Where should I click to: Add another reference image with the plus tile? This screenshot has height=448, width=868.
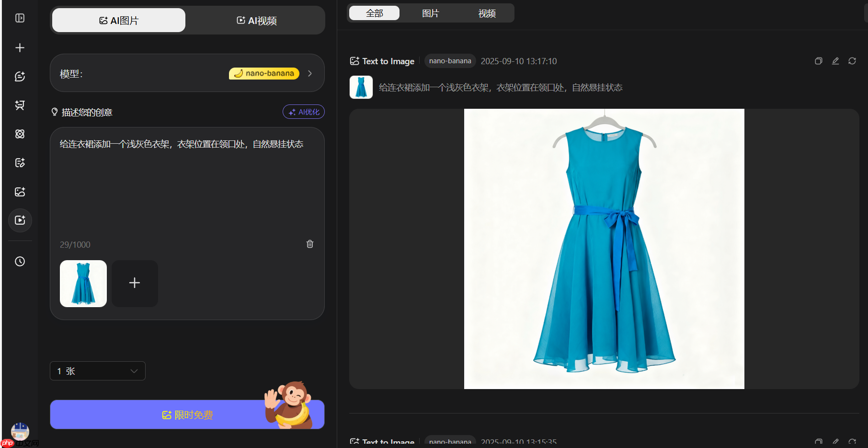pos(135,283)
